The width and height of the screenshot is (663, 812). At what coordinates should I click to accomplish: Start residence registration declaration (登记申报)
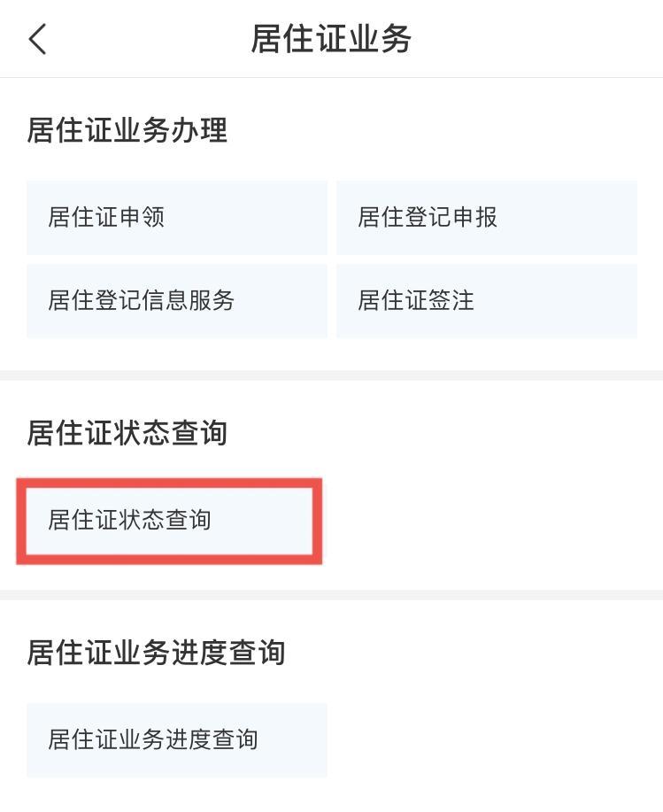click(x=486, y=218)
